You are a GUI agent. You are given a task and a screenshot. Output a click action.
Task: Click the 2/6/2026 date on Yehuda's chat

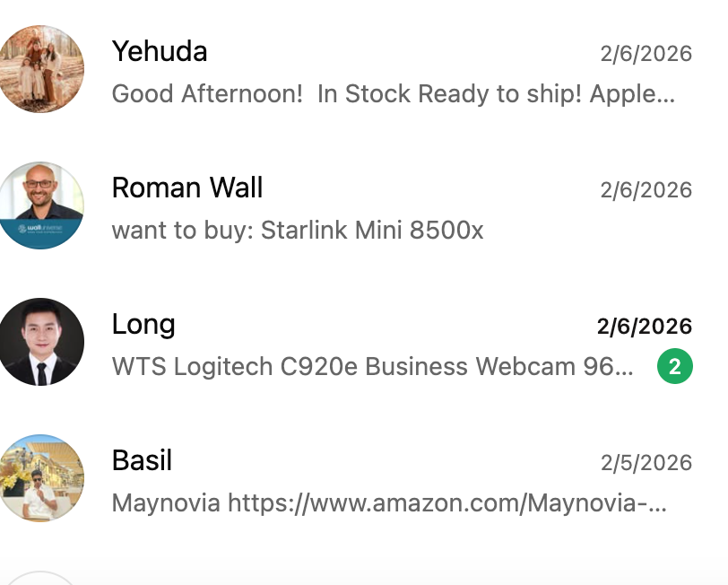click(646, 54)
